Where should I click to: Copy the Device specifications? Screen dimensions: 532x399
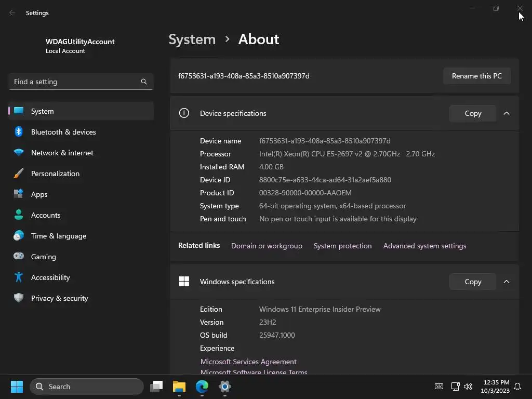[473, 113]
